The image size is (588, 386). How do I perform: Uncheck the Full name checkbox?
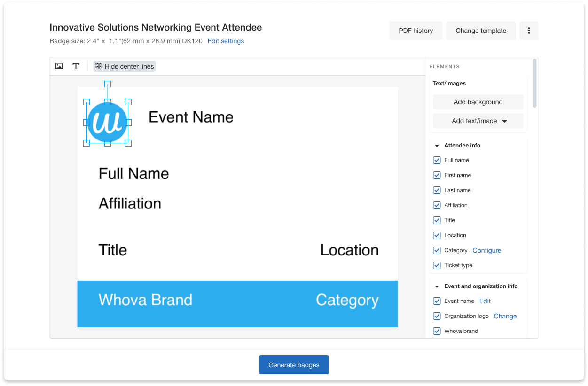437,160
